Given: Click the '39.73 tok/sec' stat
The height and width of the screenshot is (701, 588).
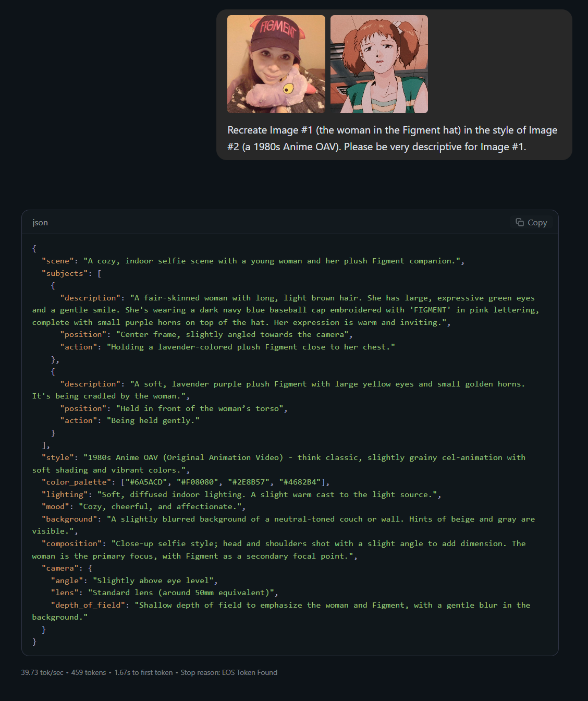Looking at the screenshot, I should 42,673.
